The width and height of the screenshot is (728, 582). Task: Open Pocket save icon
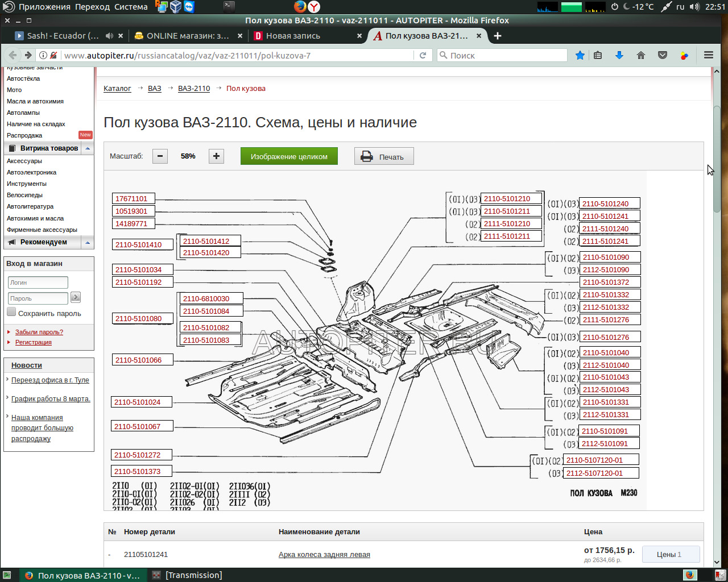663,55
